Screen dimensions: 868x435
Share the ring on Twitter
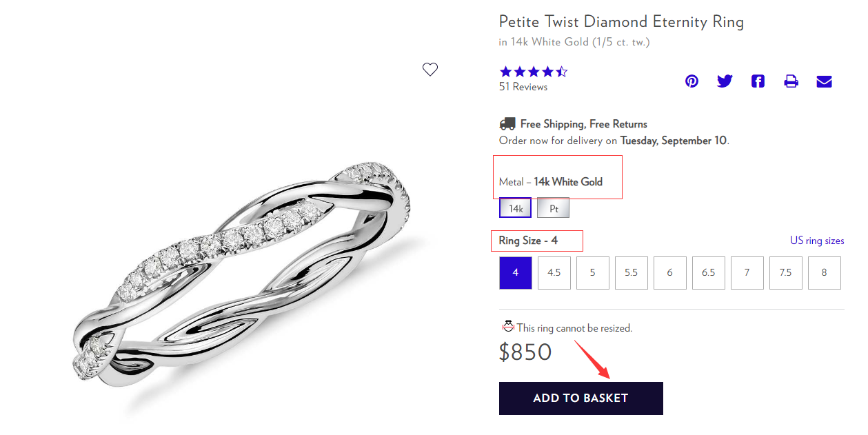(x=725, y=81)
